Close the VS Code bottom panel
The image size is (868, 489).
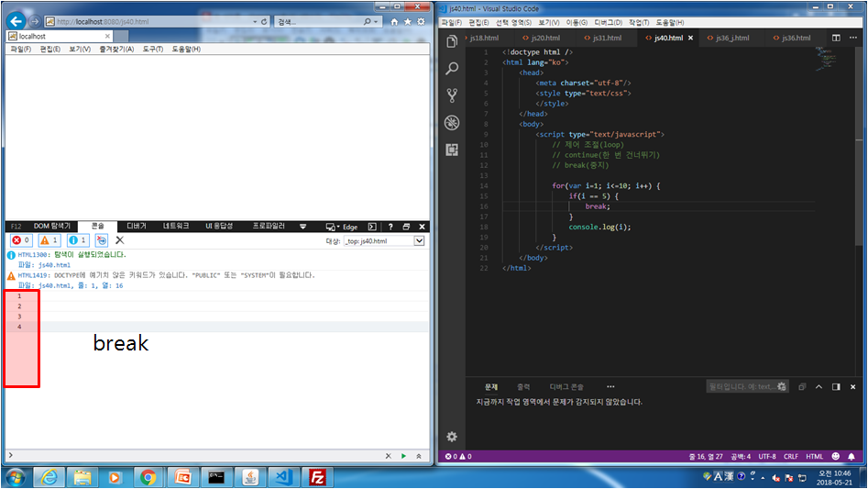tap(853, 386)
